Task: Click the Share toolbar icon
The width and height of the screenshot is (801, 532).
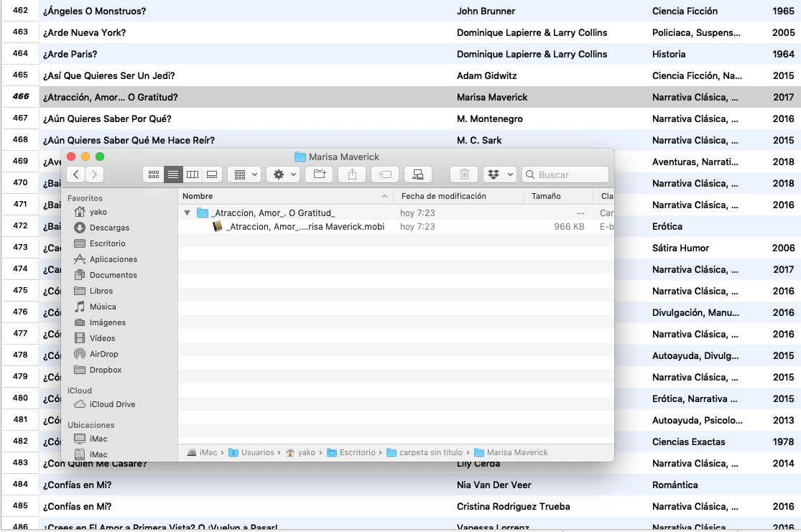Action: pos(352,174)
